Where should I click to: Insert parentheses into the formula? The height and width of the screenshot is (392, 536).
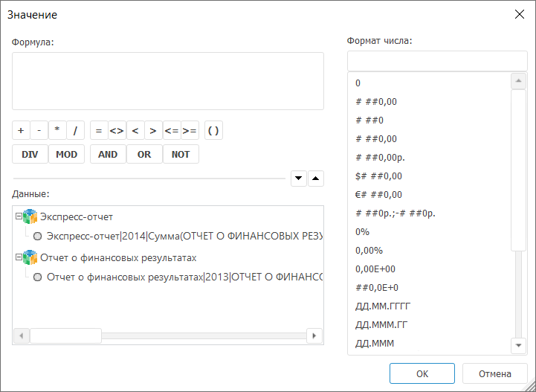click(x=213, y=131)
